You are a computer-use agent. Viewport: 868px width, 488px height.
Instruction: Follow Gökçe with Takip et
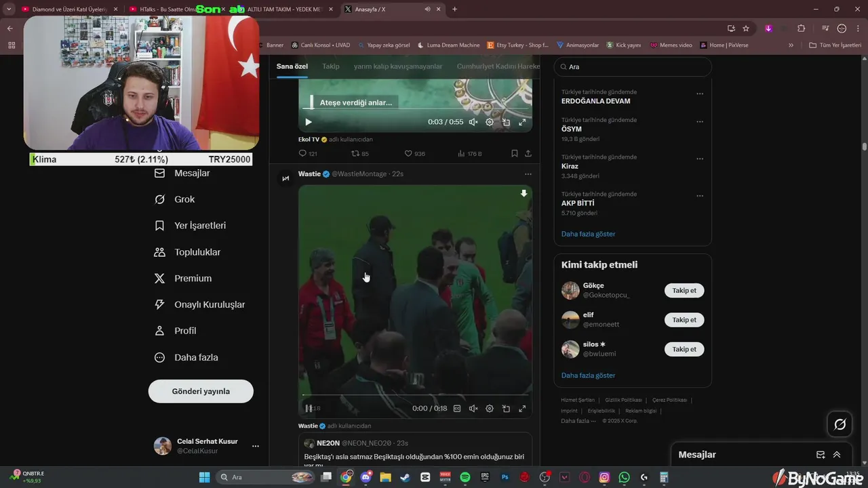click(x=684, y=291)
